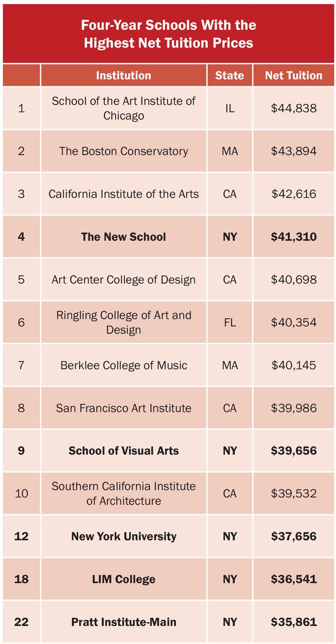Screen dimensions: 336x644
Task: Click the $37,656 tuition amount
Action: (294, 536)
